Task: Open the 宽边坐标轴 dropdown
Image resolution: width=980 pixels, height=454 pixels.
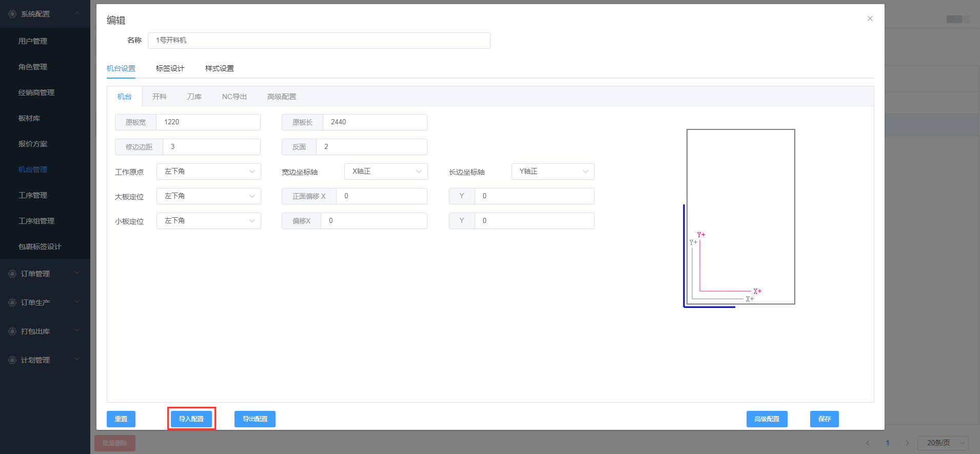Action: (x=385, y=172)
